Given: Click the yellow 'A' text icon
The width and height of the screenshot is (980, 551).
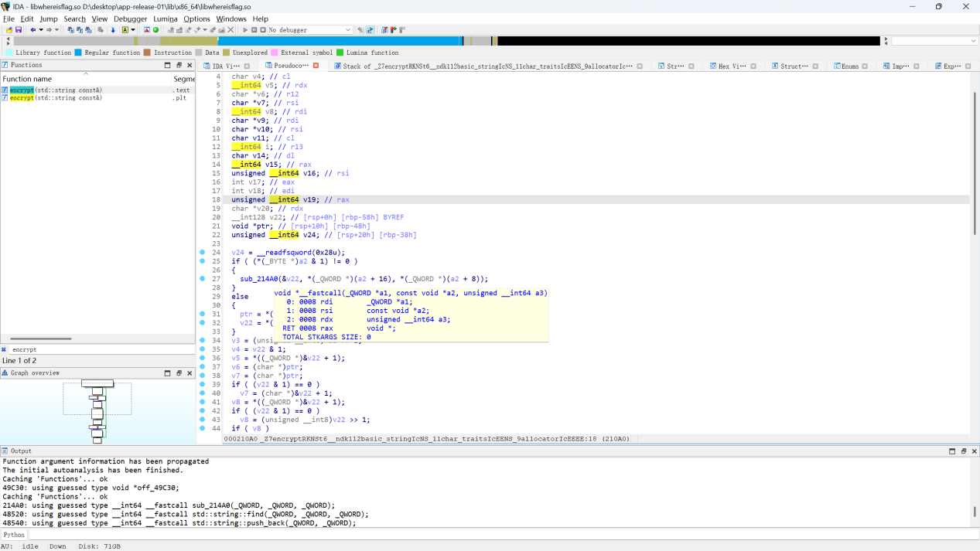Looking at the screenshot, I should pyautogui.click(x=125, y=29).
